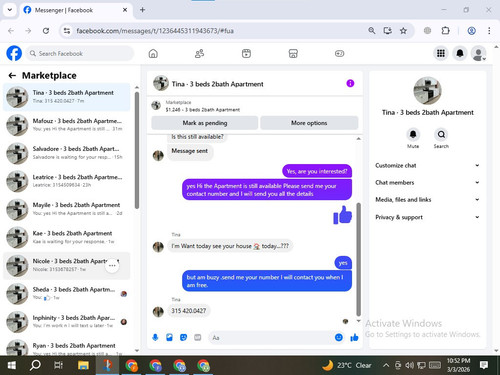This screenshot has width=500, height=375.
Task: Open the Mayile conversation
Action: click(67, 209)
